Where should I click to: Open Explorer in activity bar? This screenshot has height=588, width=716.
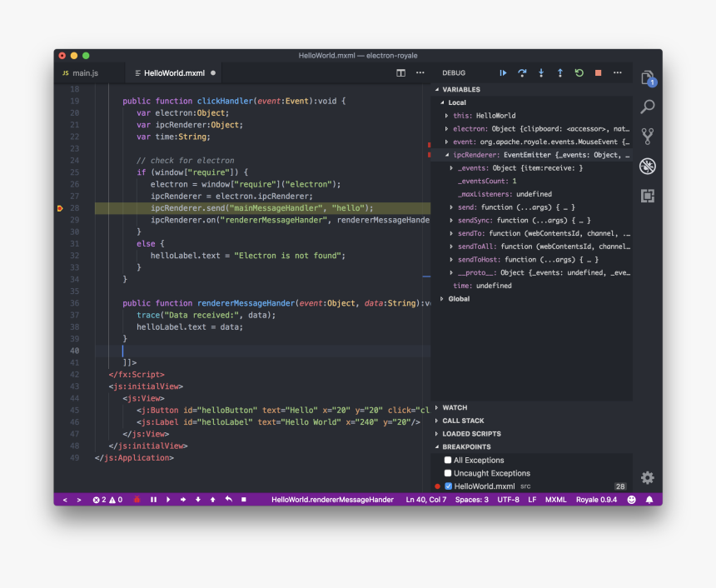(648, 78)
